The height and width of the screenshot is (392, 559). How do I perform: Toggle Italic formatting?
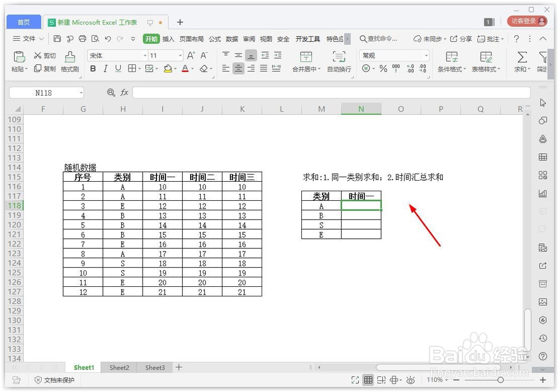106,68
